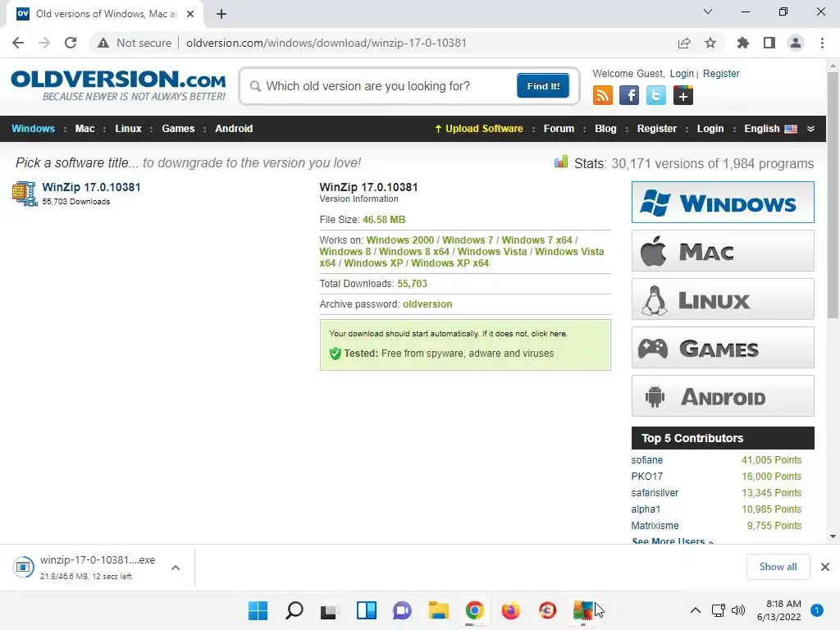Open Mac category sidebar banner
This screenshot has height=630, width=840.
(x=723, y=251)
